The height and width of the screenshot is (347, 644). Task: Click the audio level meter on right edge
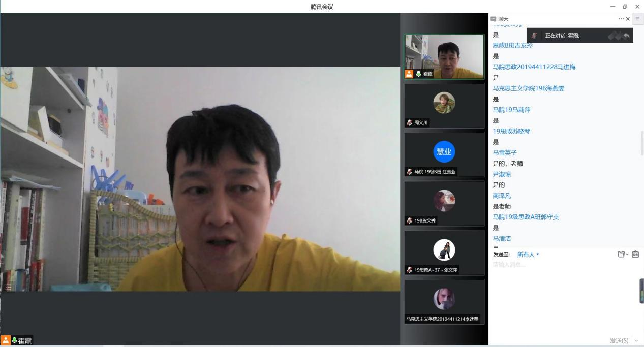641,291
